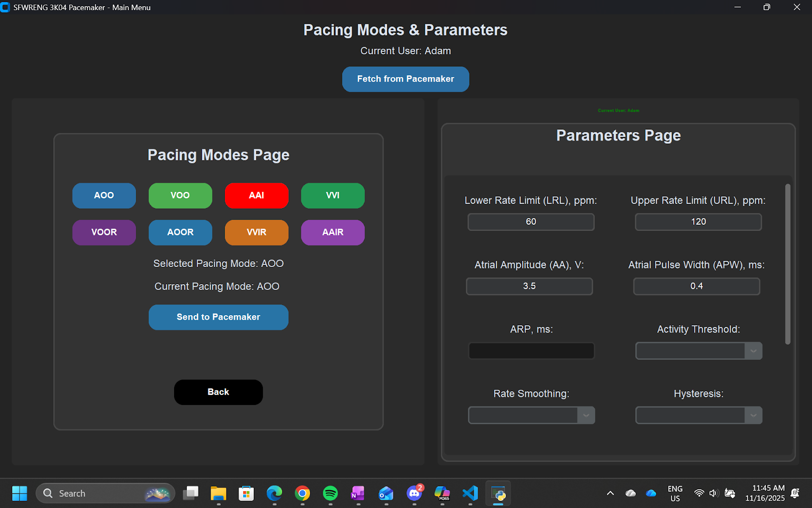
Task: Open Outlook from the taskbar
Action: (x=386, y=493)
